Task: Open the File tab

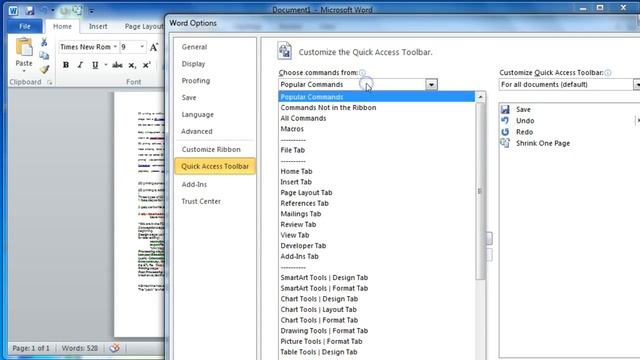Action: (25, 27)
